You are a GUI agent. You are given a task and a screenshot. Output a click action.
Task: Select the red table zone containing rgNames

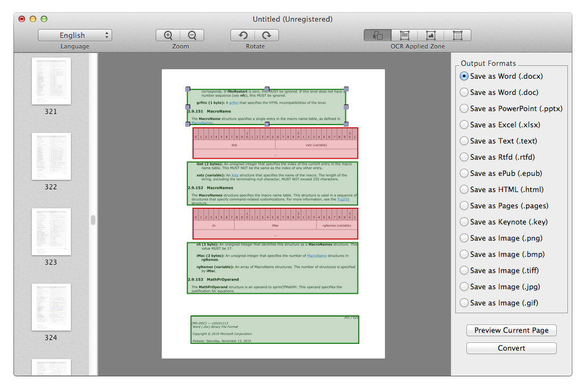pyautogui.click(x=275, y=224)
